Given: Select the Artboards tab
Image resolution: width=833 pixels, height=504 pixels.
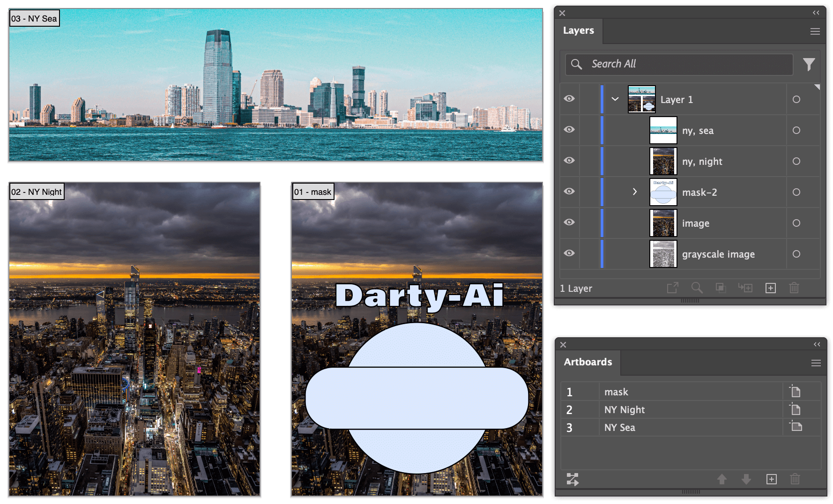Looking at the screenshot, I should [588, 362].
